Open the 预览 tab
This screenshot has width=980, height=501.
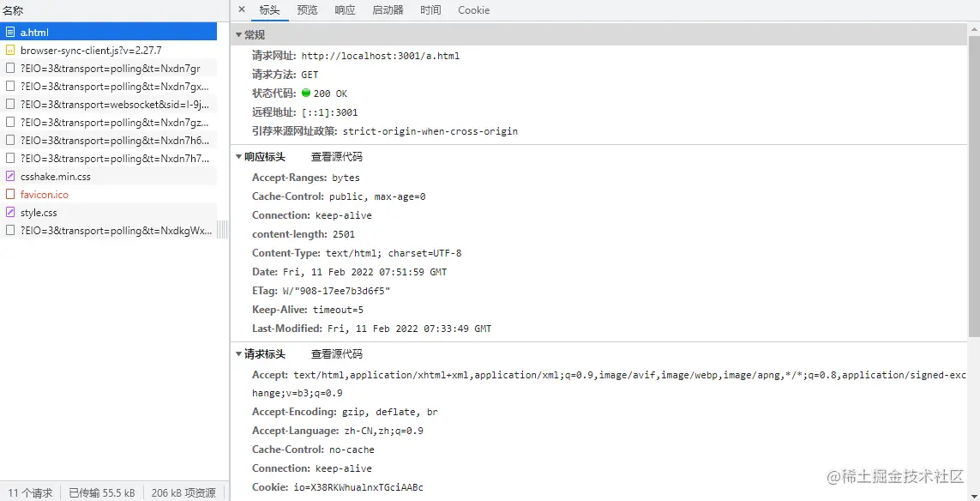[x=307, y=10]
